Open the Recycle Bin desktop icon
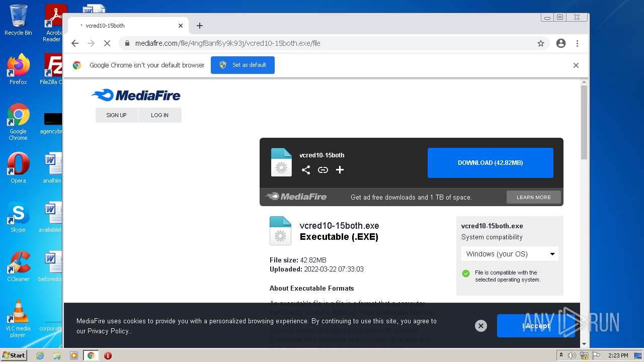 [x=18, y=20]
